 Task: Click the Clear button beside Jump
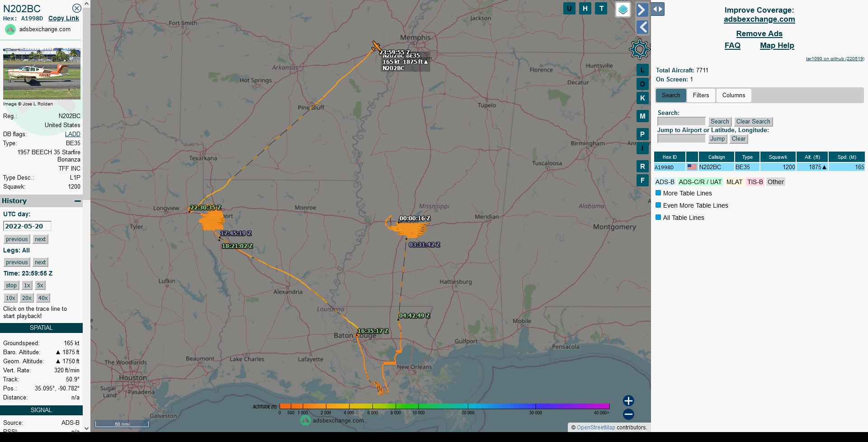pyautogui.click(x=739, y=139)
